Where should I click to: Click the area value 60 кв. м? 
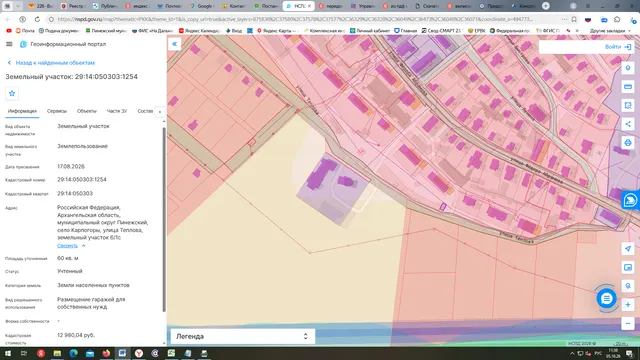[68, 258]
